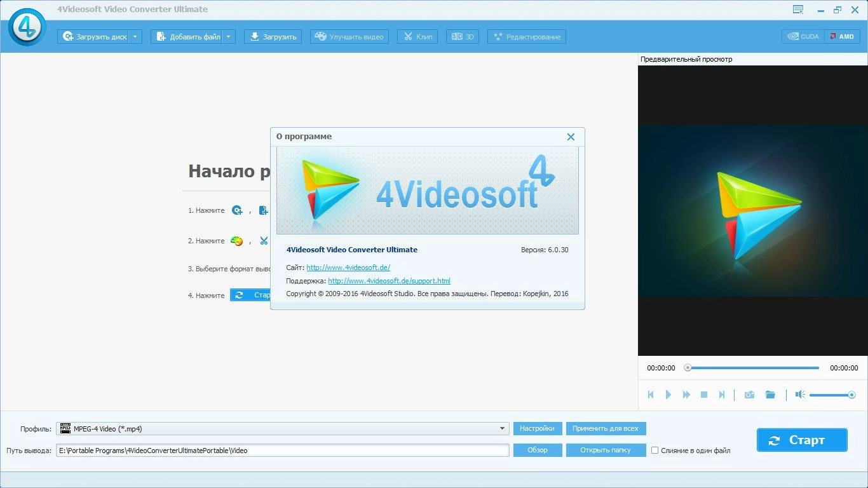Image resolution: width=868 pixels, height=488 pixels.
Task: Click Открыть папку button
Action: point(606,450)
